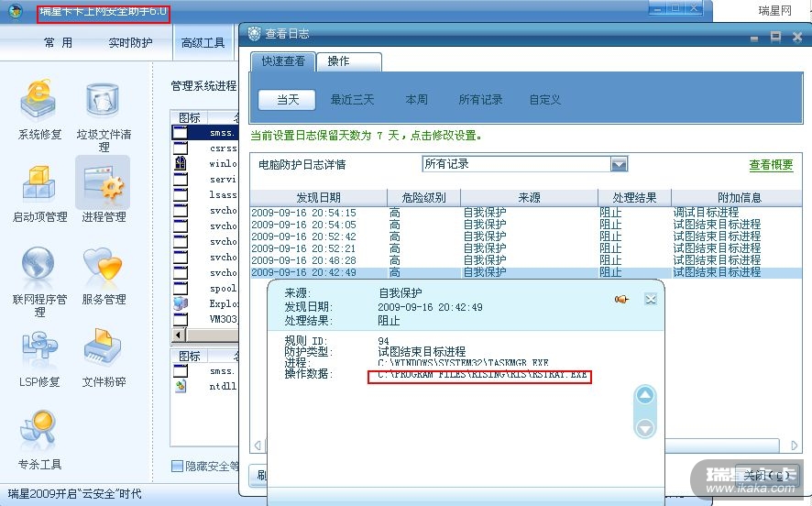This screenshot has width=812, height=506.
Task: Select lsass process row
Action: [x=205, y=194]
